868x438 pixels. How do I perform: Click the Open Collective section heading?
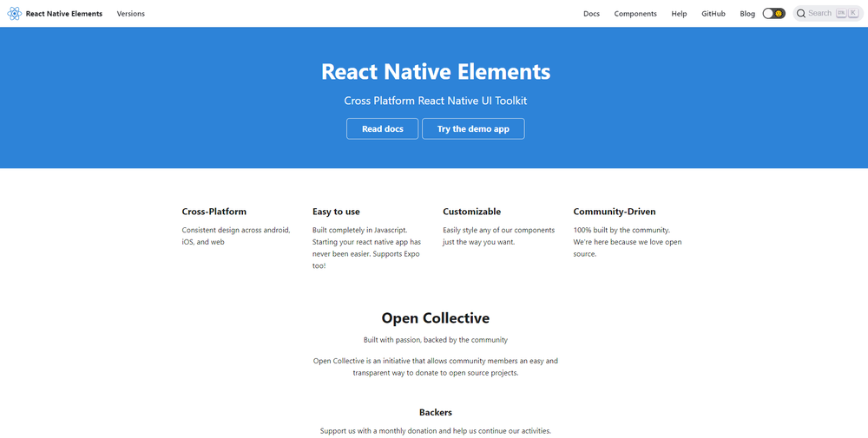(x=435, y=318)
